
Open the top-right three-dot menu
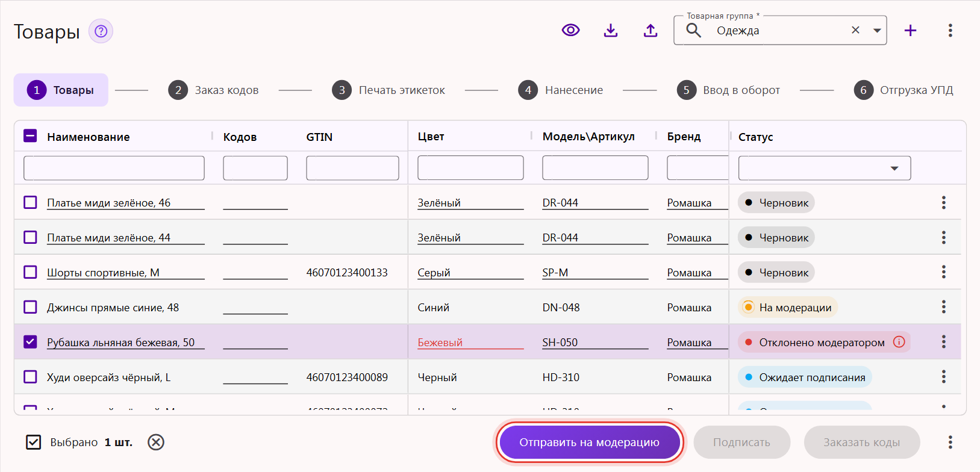pos(950,30)
